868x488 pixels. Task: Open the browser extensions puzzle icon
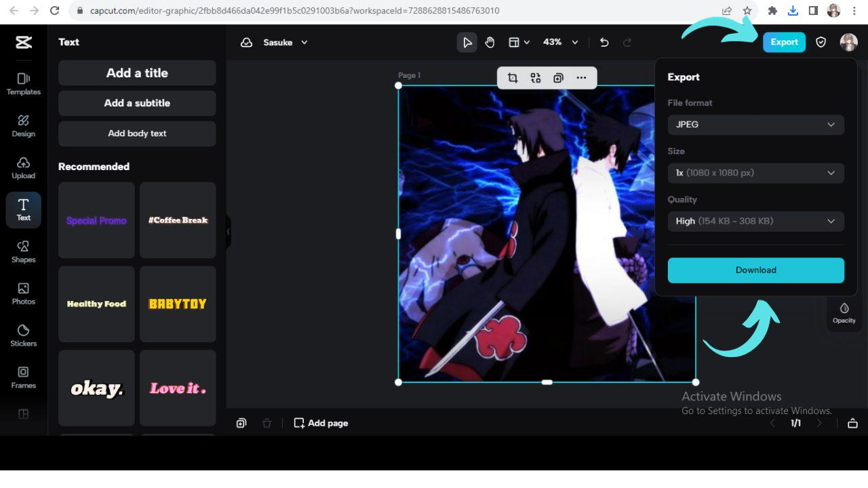tap(772, 11)
